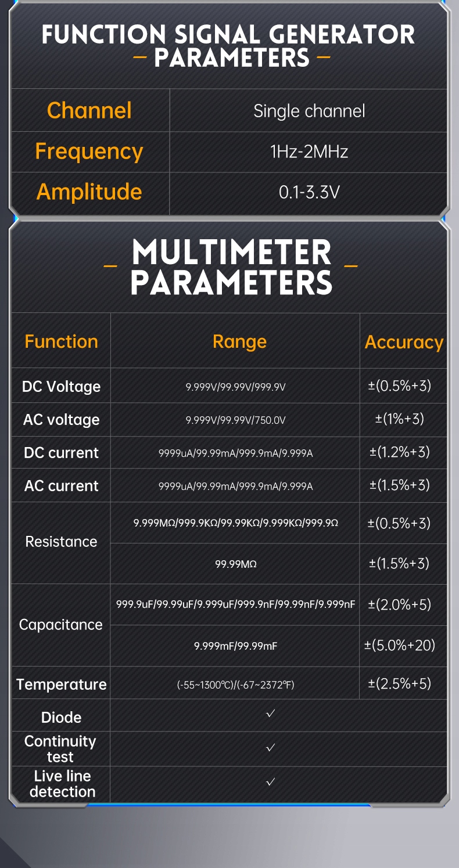Viewport: 459px width, 868px height.
Task: Select the Channel label
Action: (89, 110)
